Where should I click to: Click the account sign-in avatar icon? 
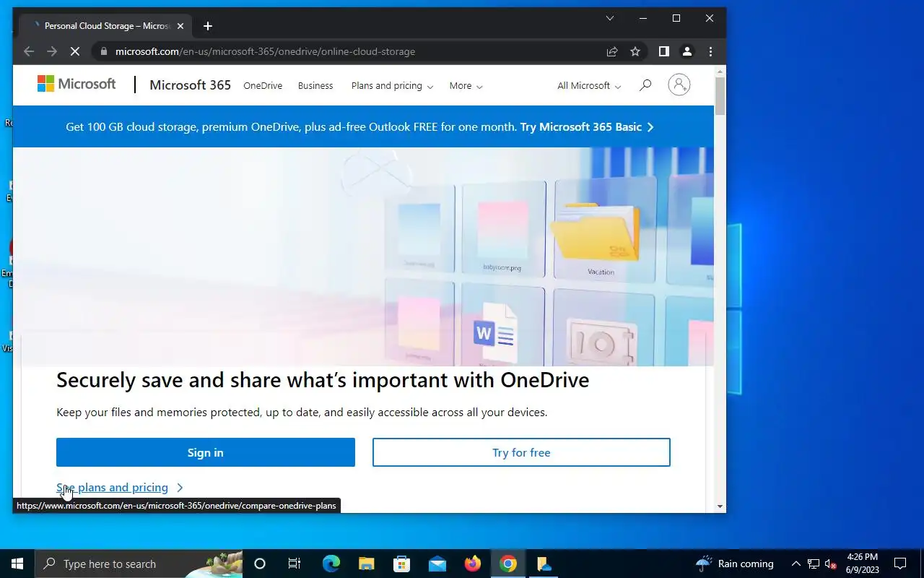tap(679, 85)
